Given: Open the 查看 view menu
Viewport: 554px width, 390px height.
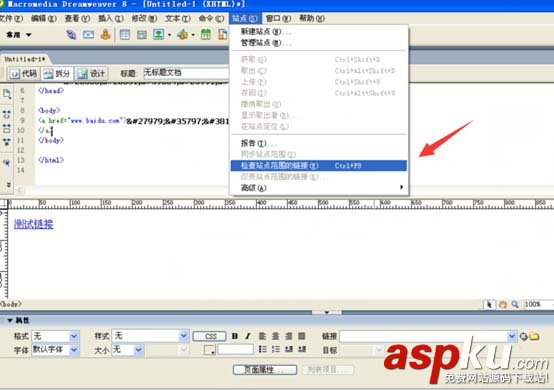Looking at the screenshot, I should pyautogui.click(x=77, y=18).
